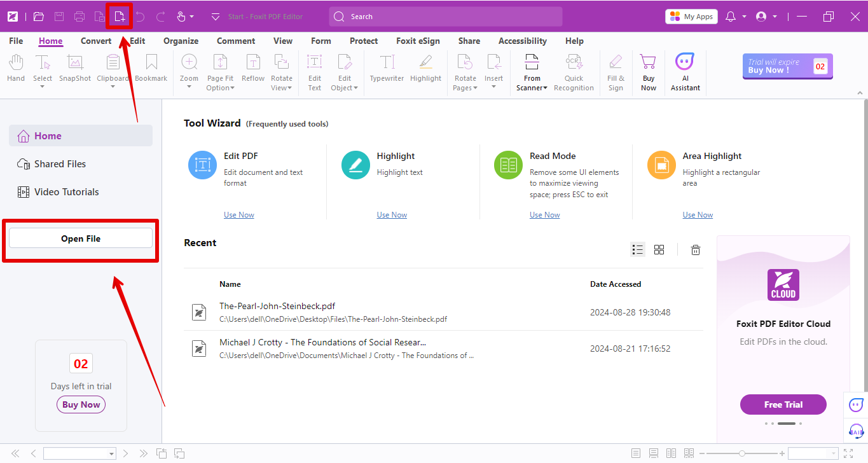The height and width of the screenshot is (463, 868).
Task: Click Use Now under Edit PDF
Action: (238, 215)
